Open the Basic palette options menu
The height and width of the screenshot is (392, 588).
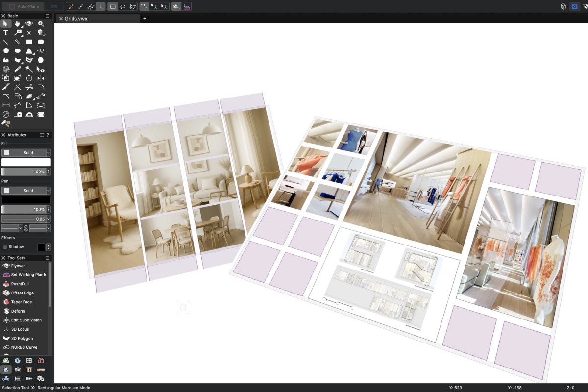click(x=47, y=15)
